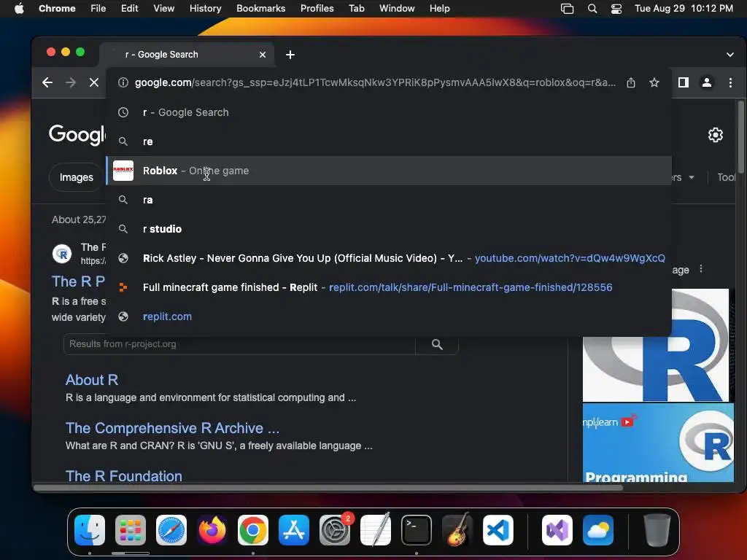
Task: Open the site information icon in the address bar
Action: [123, 82]
